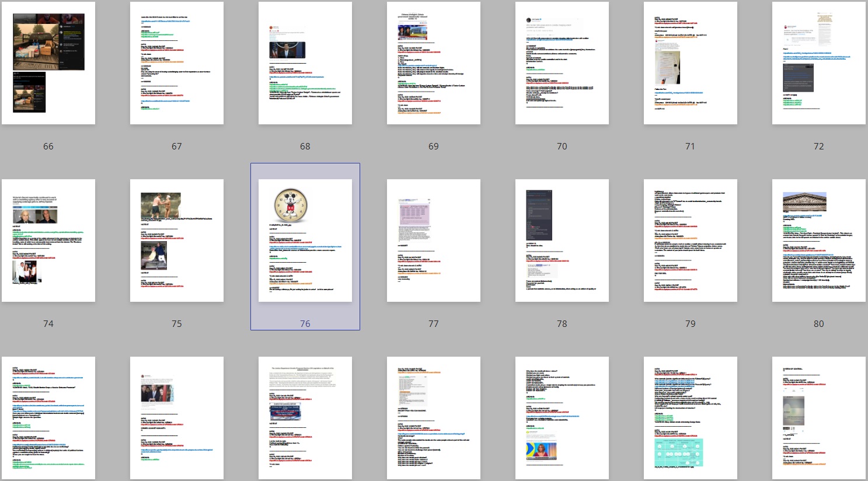The width and height of the screenshot is (868, 481).
Task: Select thumbnail directly below page 79
Action: click(691, 418)
